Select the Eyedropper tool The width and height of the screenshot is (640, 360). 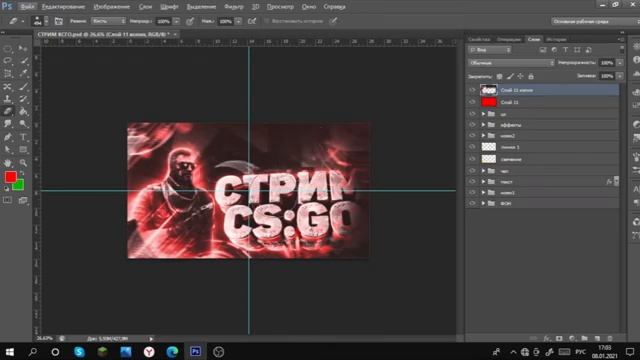(23, 74)
